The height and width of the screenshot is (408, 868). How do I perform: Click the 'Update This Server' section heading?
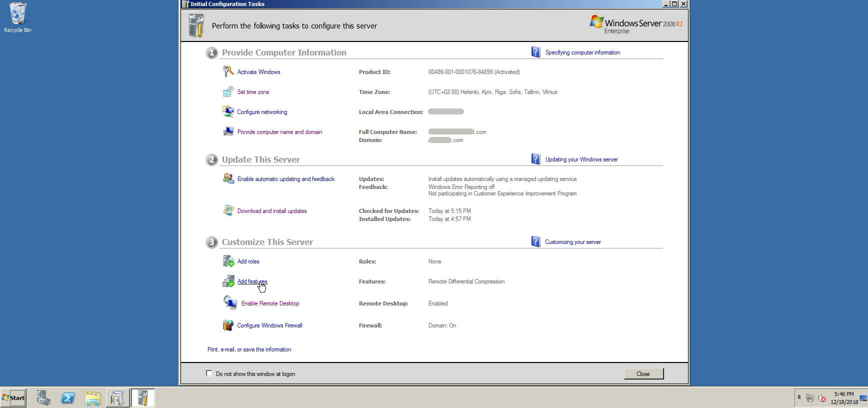261,159
